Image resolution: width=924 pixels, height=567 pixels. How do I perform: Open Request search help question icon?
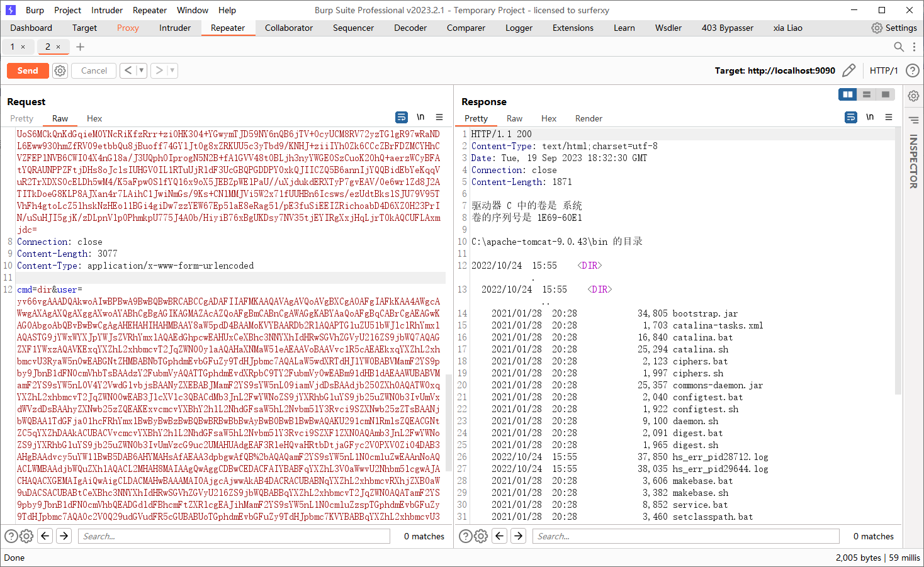[x=11, y=536]
